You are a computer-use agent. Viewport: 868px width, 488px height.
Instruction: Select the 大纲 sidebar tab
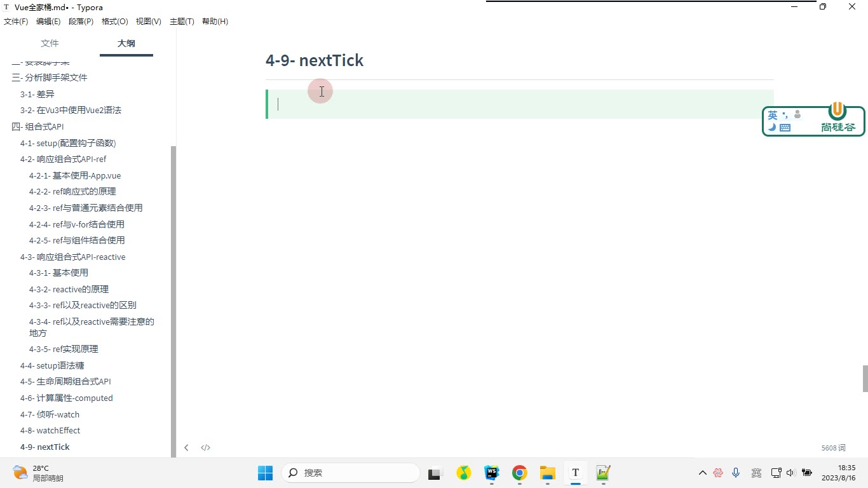pos(126,43)
